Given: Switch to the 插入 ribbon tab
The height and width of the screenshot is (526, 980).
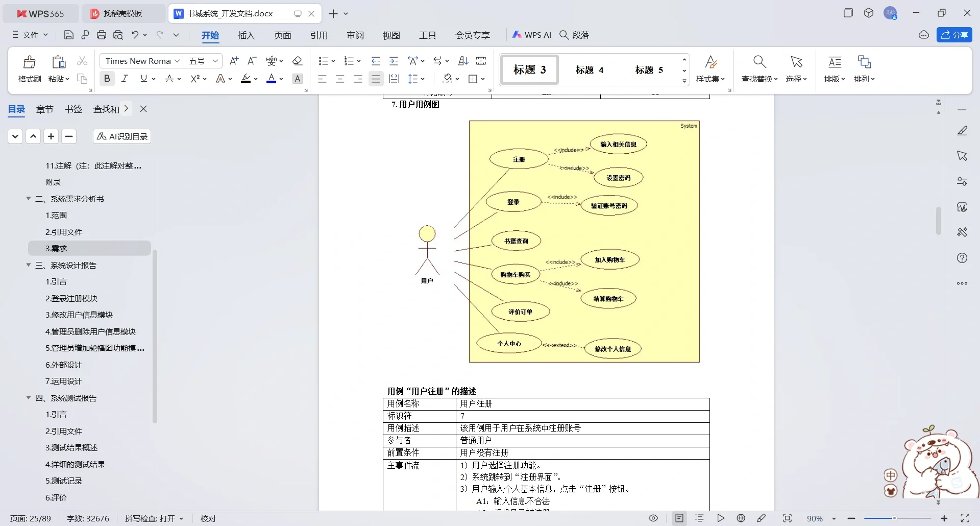Looking at the screenshot, I should click(246, 35).
